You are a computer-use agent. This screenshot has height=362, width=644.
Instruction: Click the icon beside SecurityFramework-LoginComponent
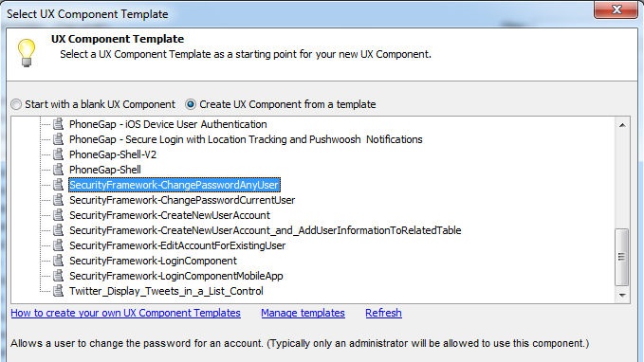[x=58, y=261]
